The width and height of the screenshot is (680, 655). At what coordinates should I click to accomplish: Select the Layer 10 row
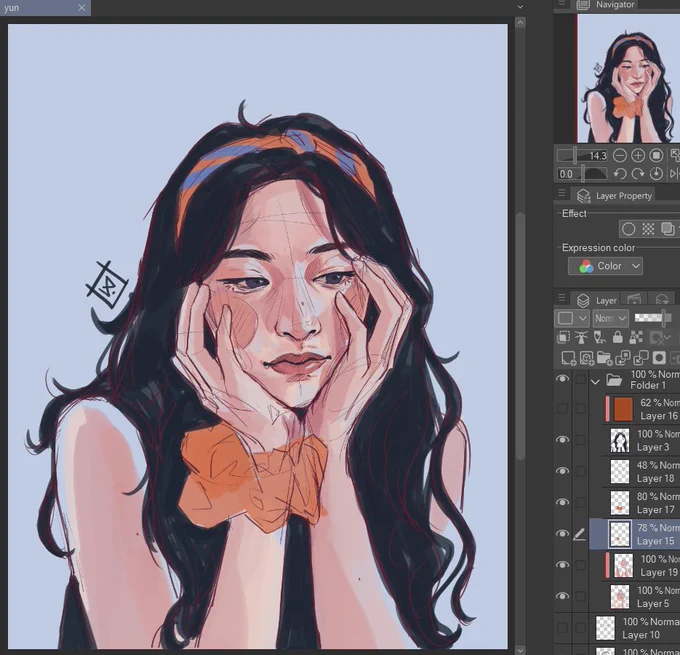(x=634, y=628)
